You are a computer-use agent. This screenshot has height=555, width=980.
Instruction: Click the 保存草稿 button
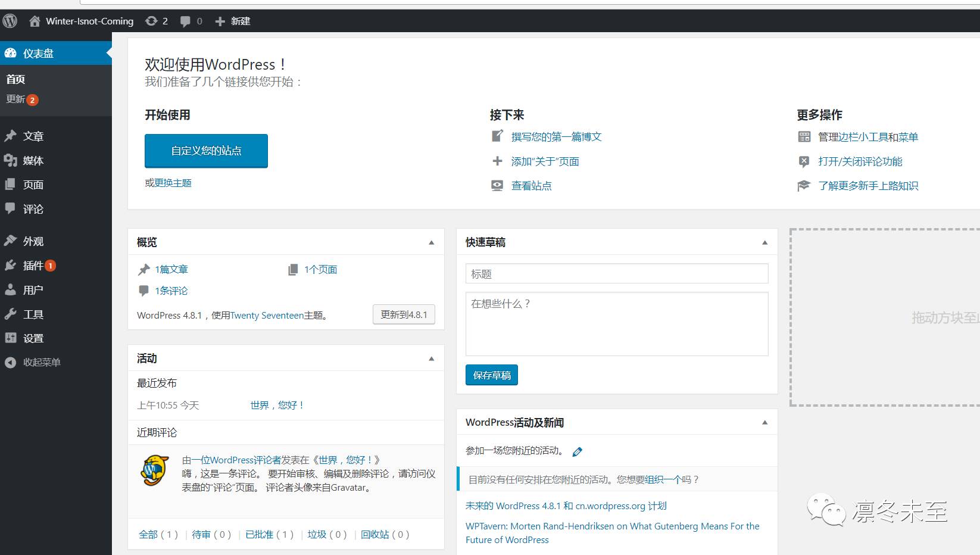[x=492, y=375]
